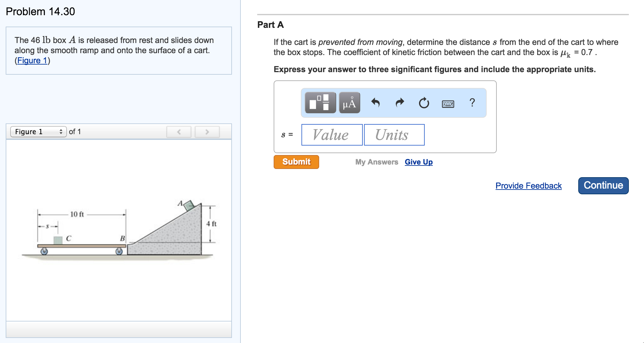This screenshot has height=343, width=644.
Task: Click the Part A heading
Action: coord(270,25)
